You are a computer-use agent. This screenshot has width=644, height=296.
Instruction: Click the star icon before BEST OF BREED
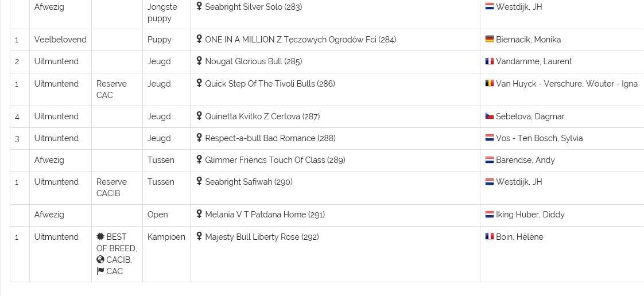coord(100,236)
